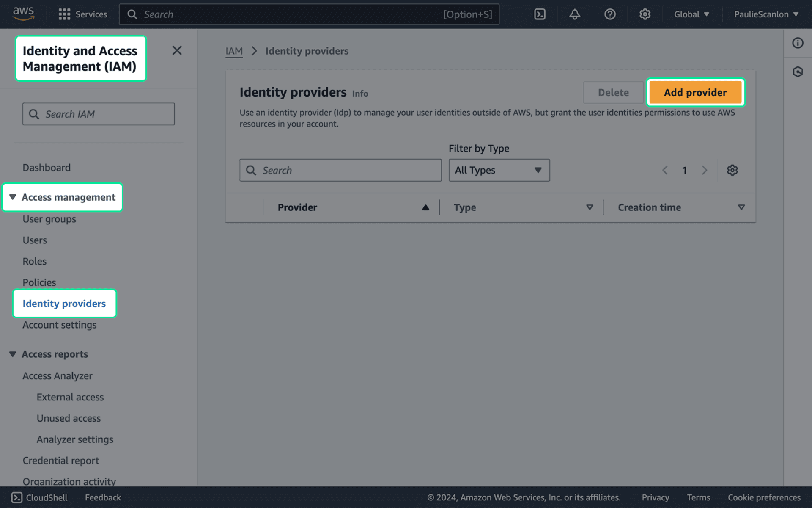Viewport: 812px width, 508px height.
Task: Open the notifications bell icon
Action: coord(574,14)
